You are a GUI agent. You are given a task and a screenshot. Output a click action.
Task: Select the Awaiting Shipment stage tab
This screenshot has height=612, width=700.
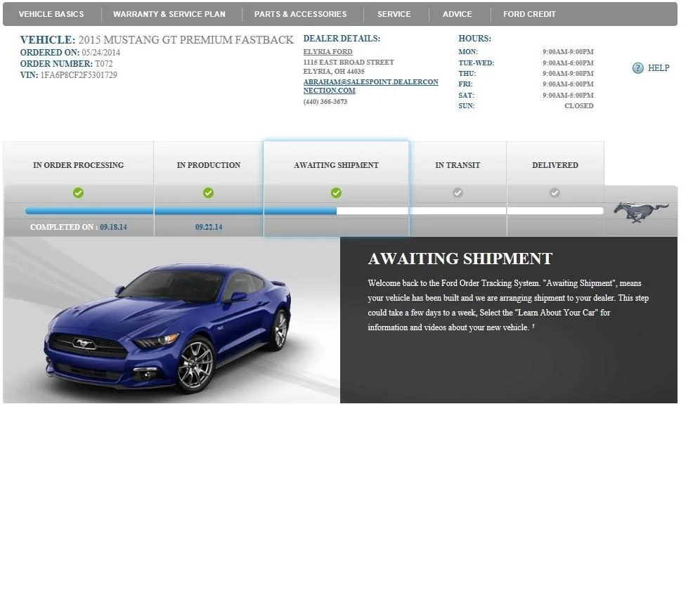point(336,165)
